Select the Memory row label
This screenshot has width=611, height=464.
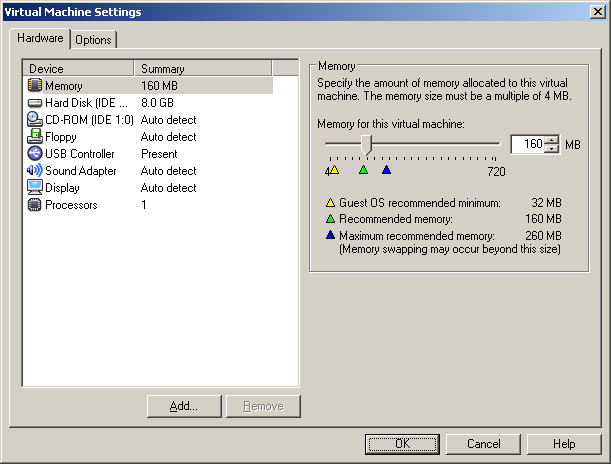point(64,86)
